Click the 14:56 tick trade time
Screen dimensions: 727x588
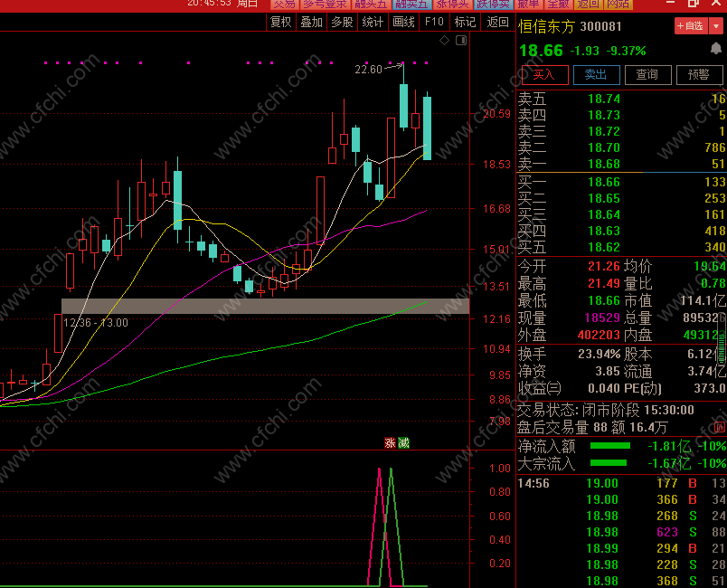pos(533,483)
